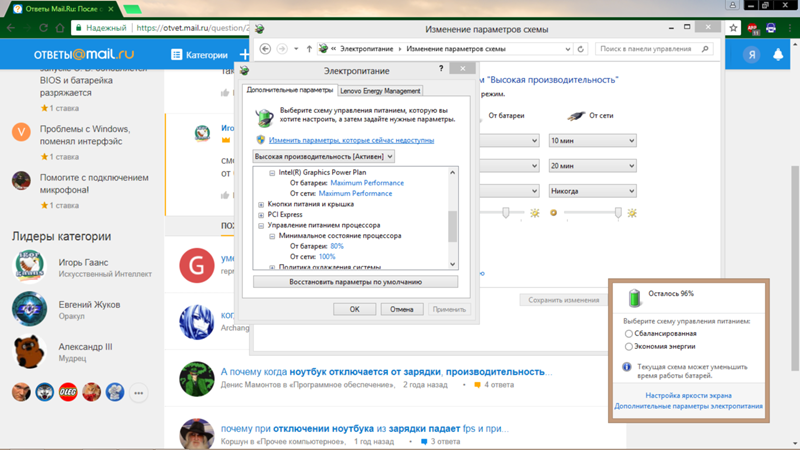Open address bar history dropdown arrow
The height and width of the screenshot is (450, 800).
tap(567, 49)
